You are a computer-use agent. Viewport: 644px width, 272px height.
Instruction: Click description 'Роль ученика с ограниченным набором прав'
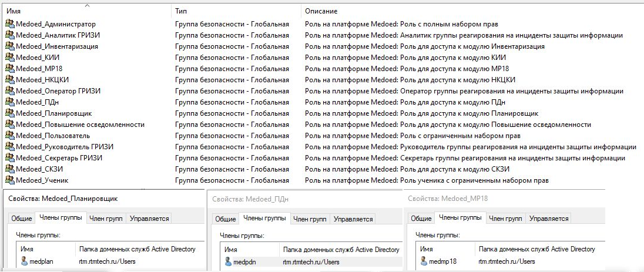(x=474, y=180)
